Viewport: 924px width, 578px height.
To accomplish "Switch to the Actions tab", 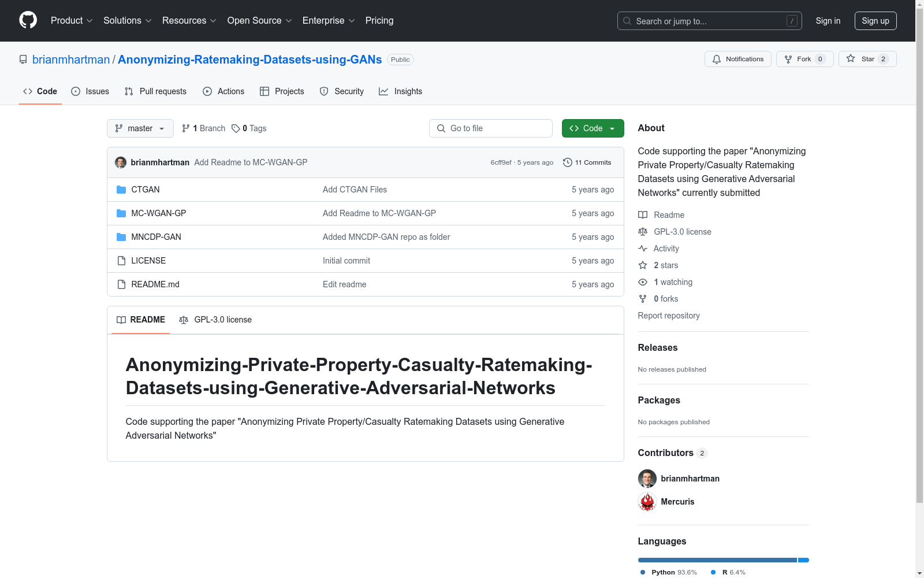I will [223, 91].
